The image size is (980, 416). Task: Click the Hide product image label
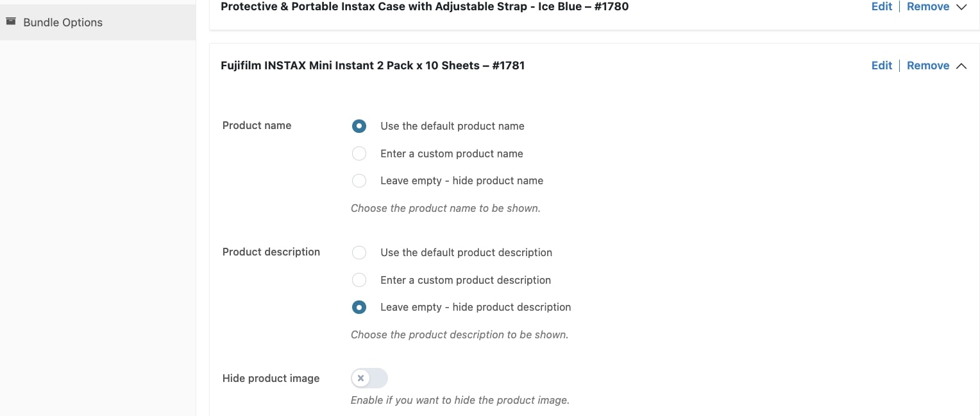tap(271, 378)
